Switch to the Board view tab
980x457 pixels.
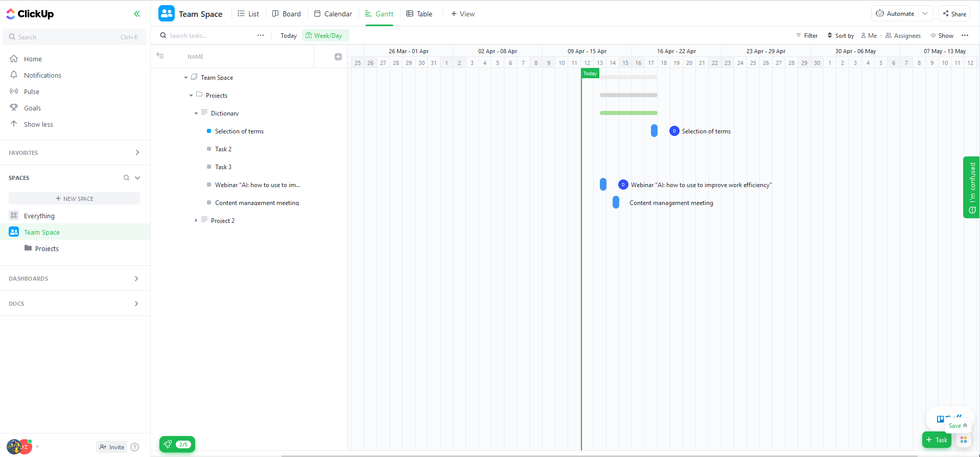click(287, 14)
